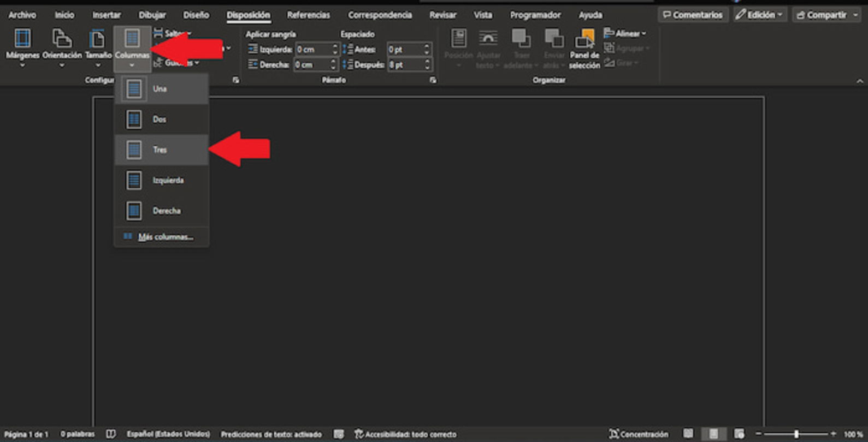Open the Más columnas dialog
Image resolution: width=868 pixels, height=442 pixels.
tap(161, 237)
